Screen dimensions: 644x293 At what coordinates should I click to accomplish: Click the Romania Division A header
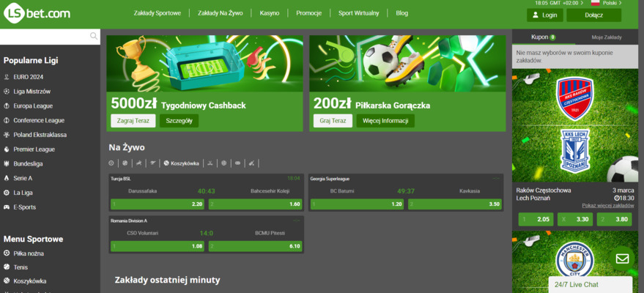tap(128, 220)
